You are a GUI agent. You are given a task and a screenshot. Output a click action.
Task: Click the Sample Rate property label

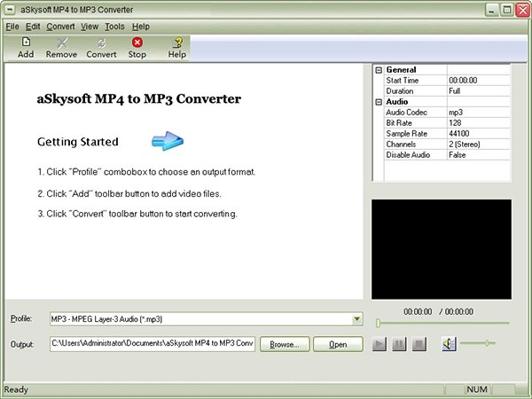(406, 134)
